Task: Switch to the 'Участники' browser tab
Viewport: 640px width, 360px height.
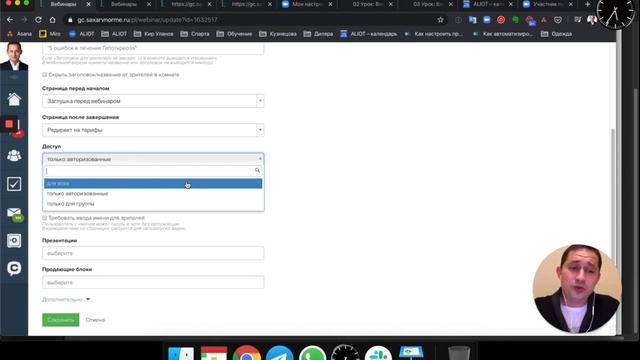Action: click(548, 4)
